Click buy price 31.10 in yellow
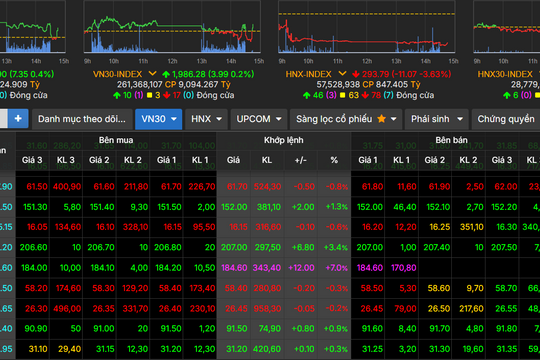Screen dimensions: 540x360 [38, 349]
